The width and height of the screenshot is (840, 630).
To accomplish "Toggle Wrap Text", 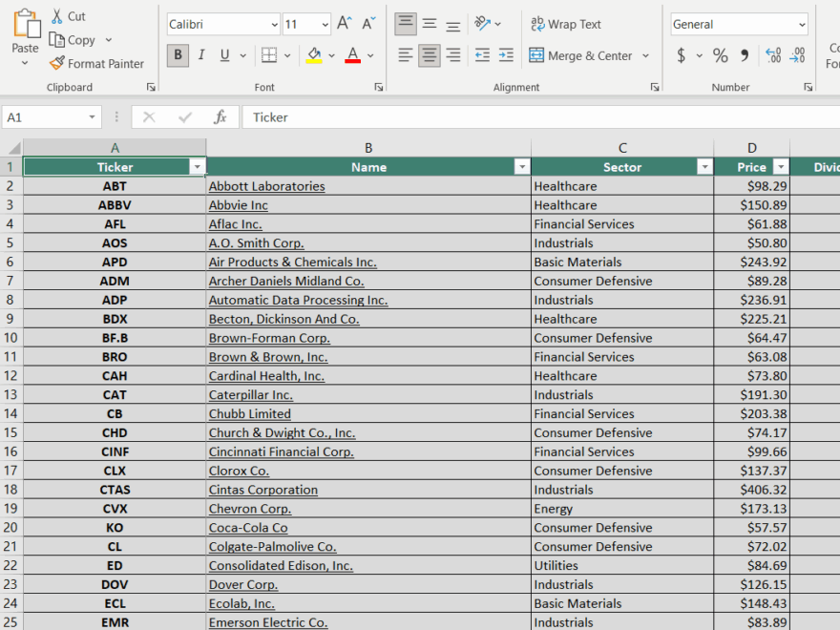I will pos(565,24).
